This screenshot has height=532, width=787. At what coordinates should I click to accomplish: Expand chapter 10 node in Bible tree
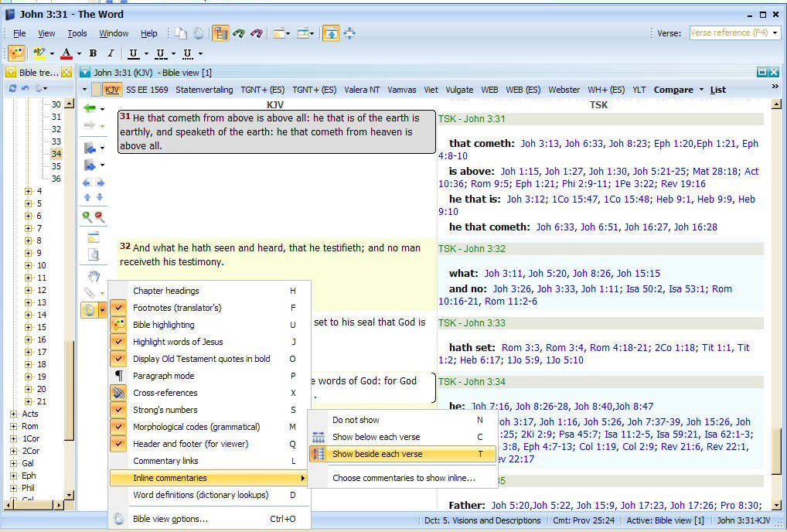pos(28,265)
